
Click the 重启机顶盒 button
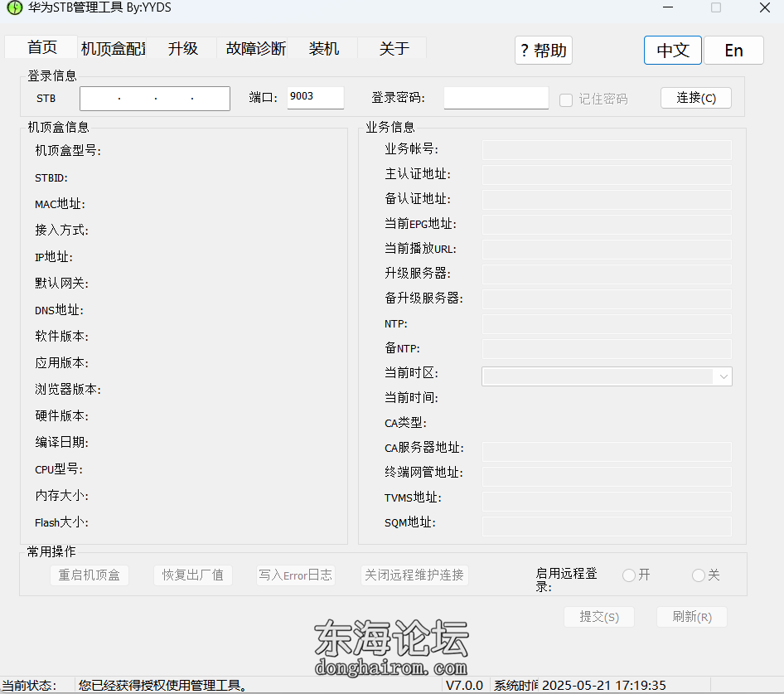[x=90, y=575]
